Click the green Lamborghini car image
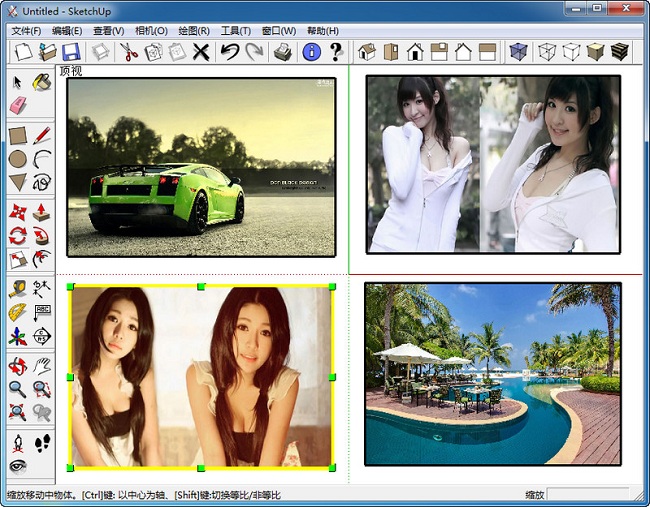This screenshot has height=507, width=650. click(x=200, y=167)
